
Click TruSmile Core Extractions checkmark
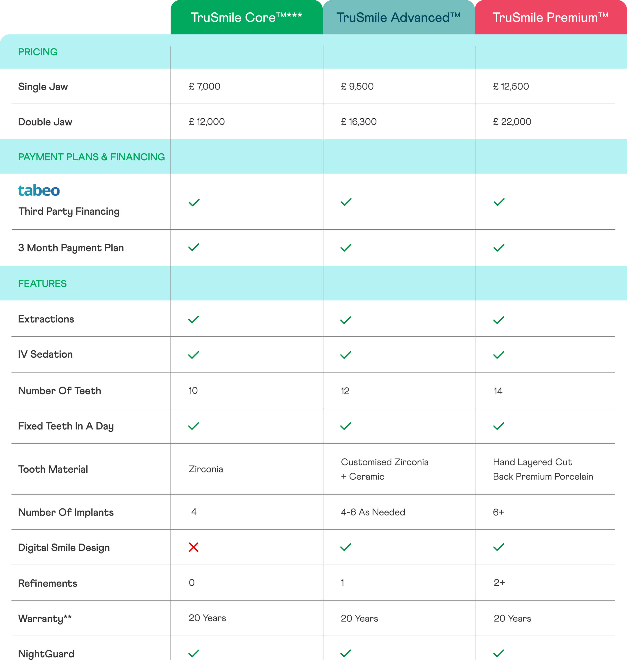tap(193, 320)
